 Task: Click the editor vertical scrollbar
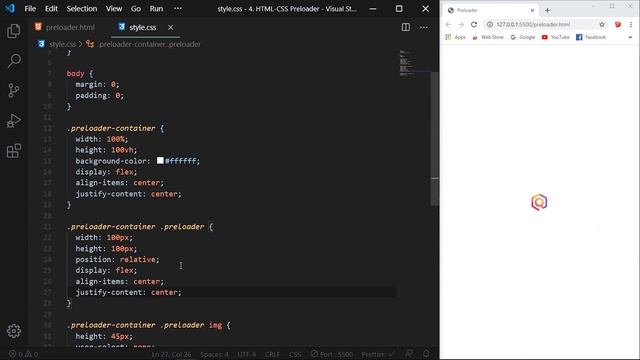click(x=435, y=139)
